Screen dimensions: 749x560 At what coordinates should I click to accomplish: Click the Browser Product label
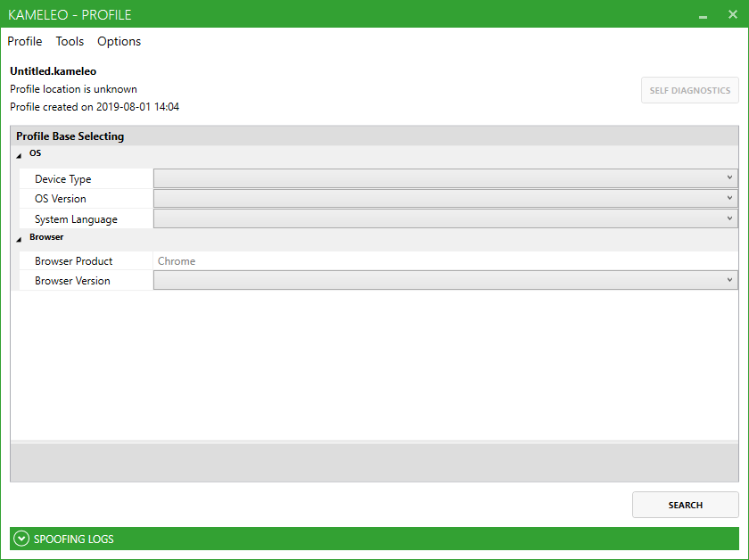[73, 261]
